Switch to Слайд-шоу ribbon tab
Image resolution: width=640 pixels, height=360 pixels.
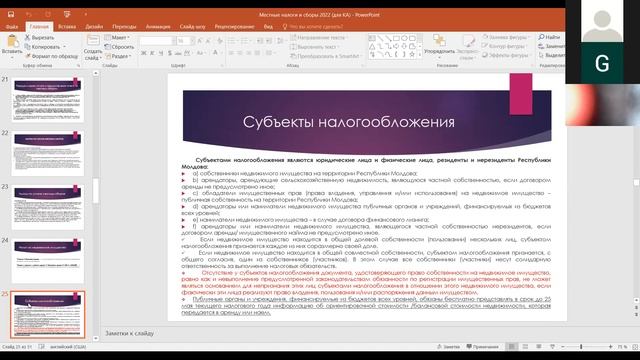(192, 27)
